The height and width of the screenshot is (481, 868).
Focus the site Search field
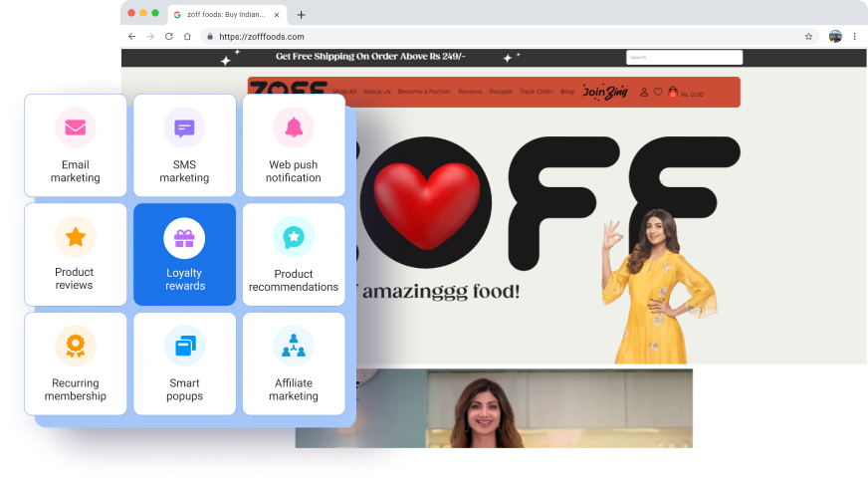684,57
